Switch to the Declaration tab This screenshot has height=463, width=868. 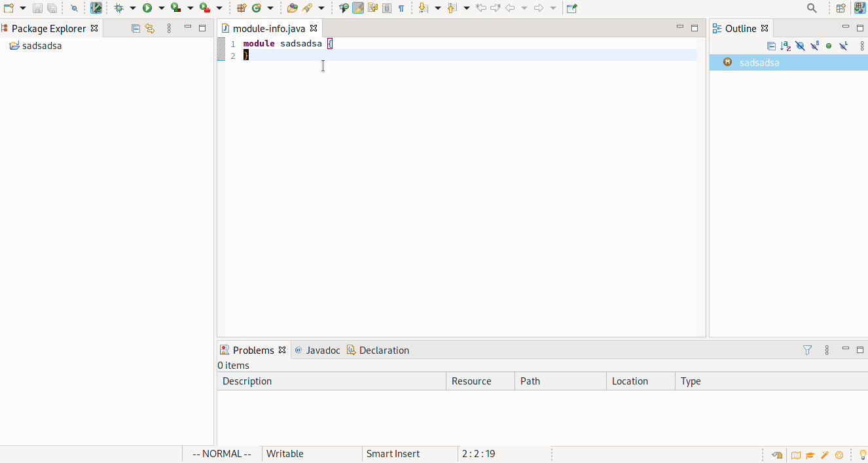click(x=378, y=350)
